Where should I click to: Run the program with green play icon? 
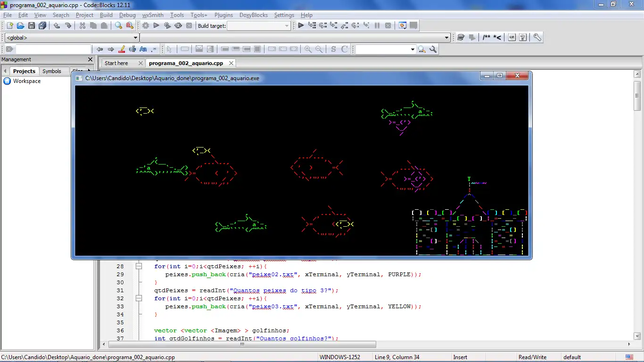pyautogui.click(x=157, y=25)
